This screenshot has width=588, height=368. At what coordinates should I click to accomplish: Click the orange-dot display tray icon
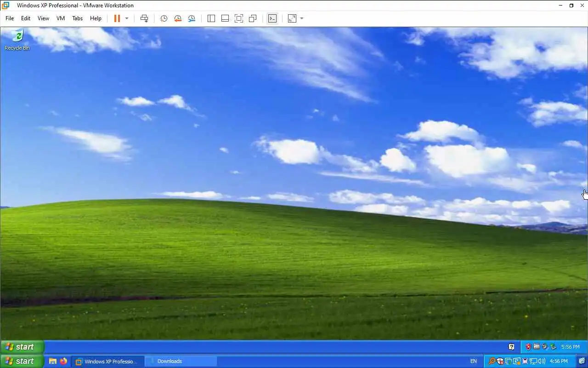pos(517,361)
